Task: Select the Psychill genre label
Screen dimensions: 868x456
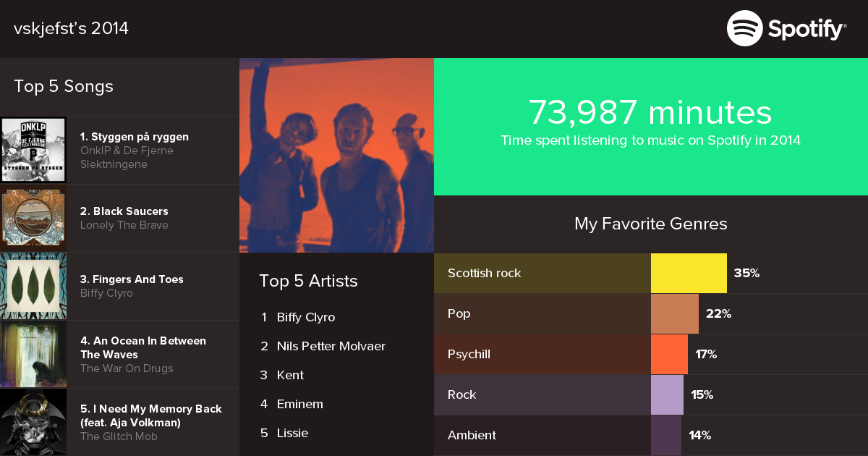Action: pos(469,354)
